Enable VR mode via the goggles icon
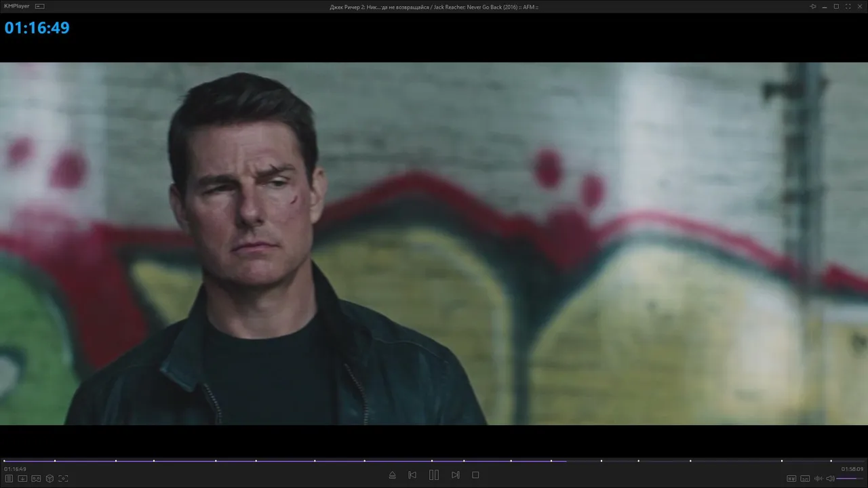The height and width of the screenshot is (488, 868). pyautogui.click(x=36, y=479)
